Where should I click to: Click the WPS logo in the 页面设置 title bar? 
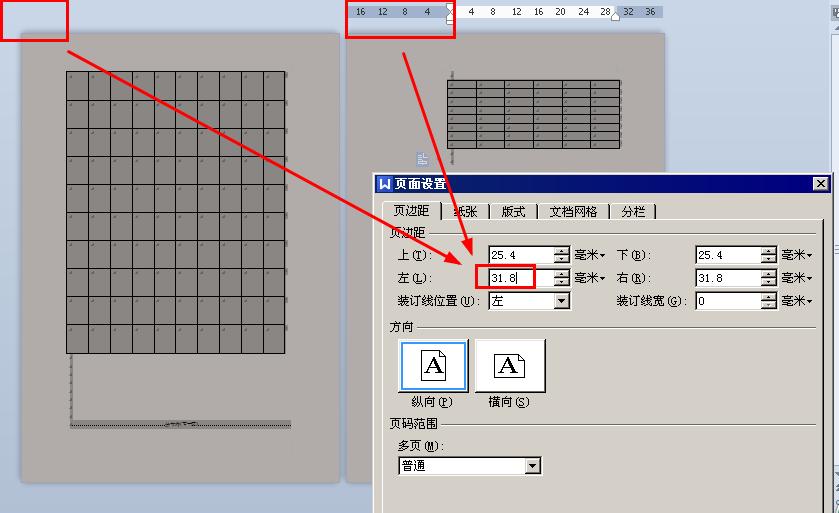click(384, 183)
